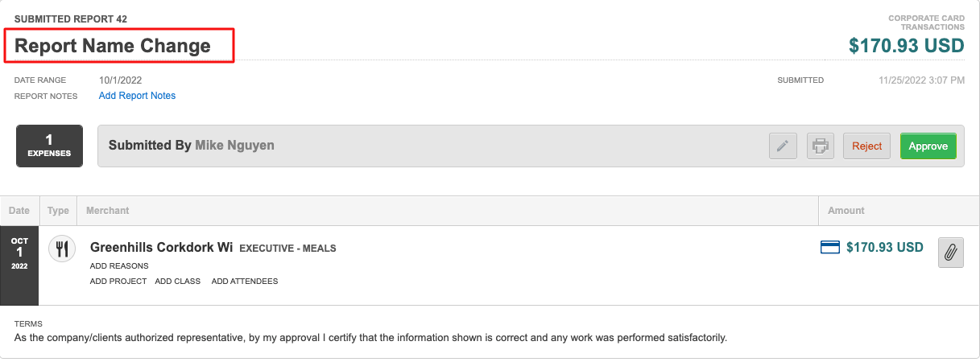Image resolution: width=980 pixels, height=362 pixels.
Task: Select ADD PROJECT on the expense
Action: (x=118, y=282)
